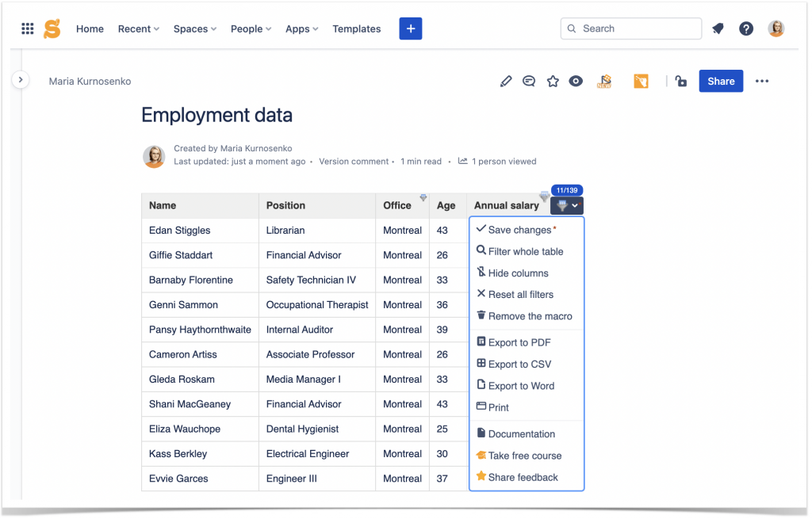Screen dimensions: 812x519
Task: Open the Templates menu item
Action: coord(356,29)
